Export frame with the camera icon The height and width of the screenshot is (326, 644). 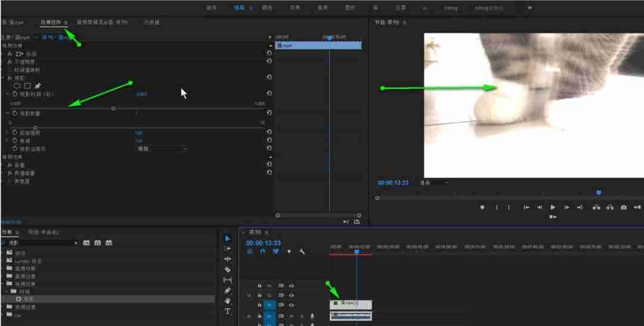(624, 207)
